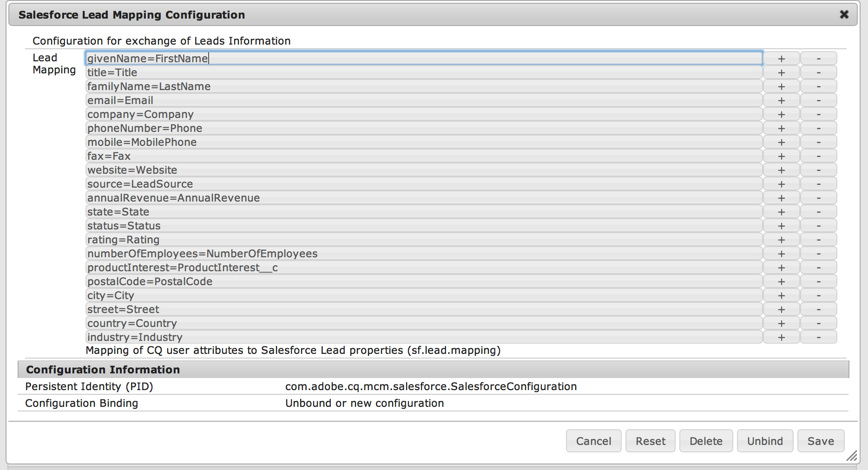Remove the productInterest mapping row
The width and height of the screenshot is (868, 470).
(819, 268)
